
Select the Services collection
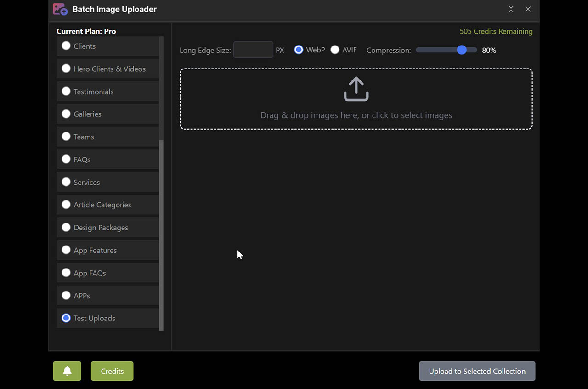click(107, 182)
